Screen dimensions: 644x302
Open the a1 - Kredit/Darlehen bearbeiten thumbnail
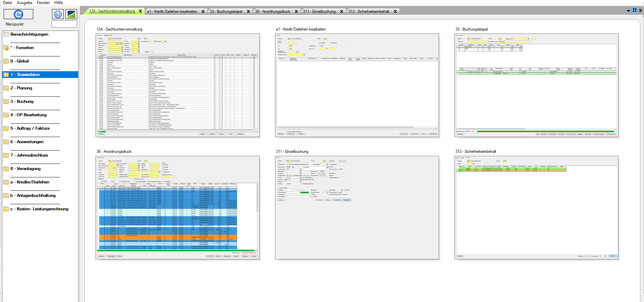357,85
